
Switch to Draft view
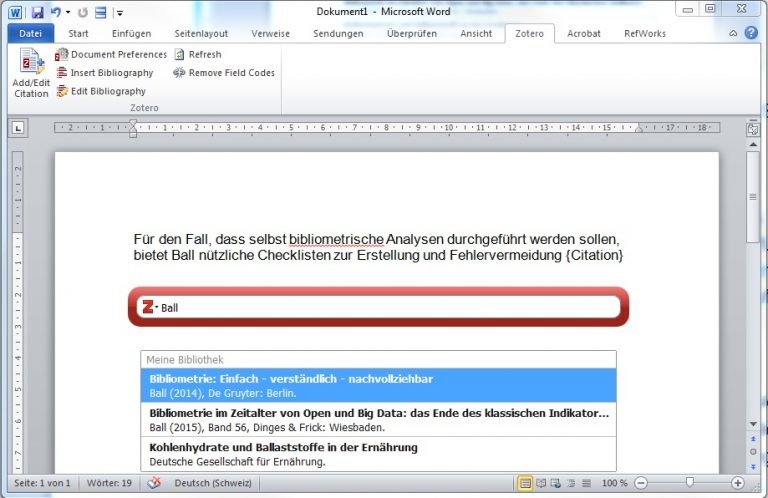[x=586, y=483]
